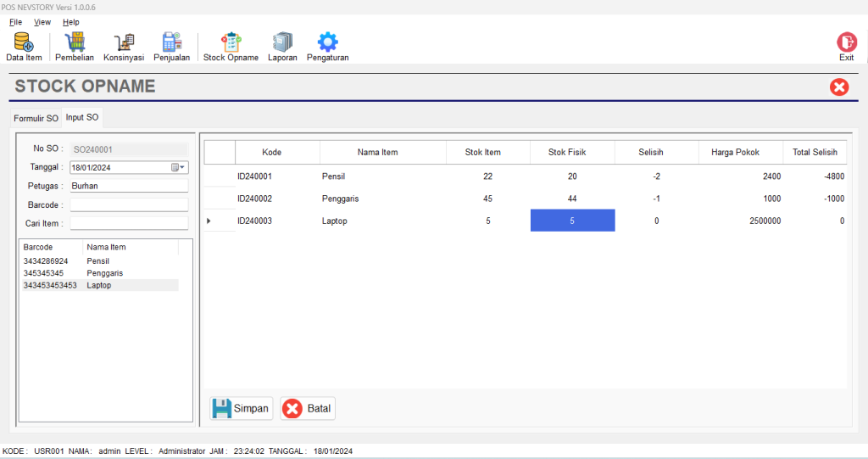Screen dimensions: 868x459
Task: Switch to the Formulir SO tab
Action: [36, 119]
